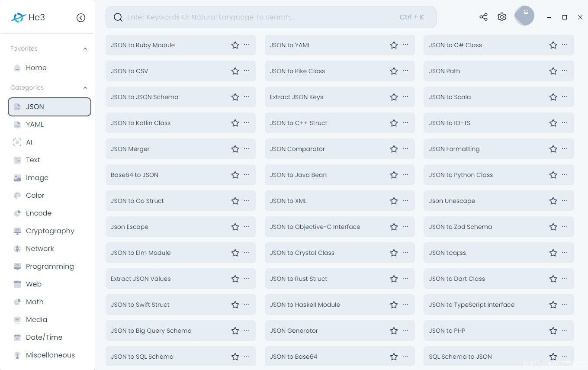This screenshot has height=370, width=588.
Task: Click the Math category icon
Action: click(x=17, y=302)
